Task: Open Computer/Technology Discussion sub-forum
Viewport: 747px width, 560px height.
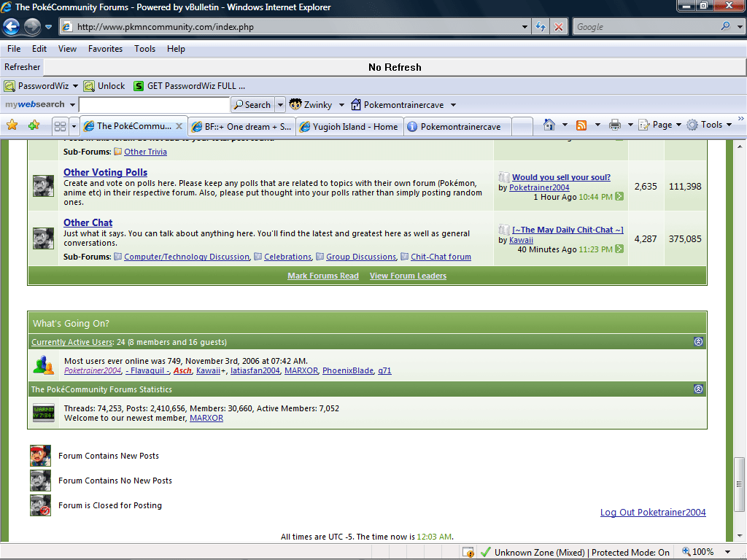Action: 187,257
